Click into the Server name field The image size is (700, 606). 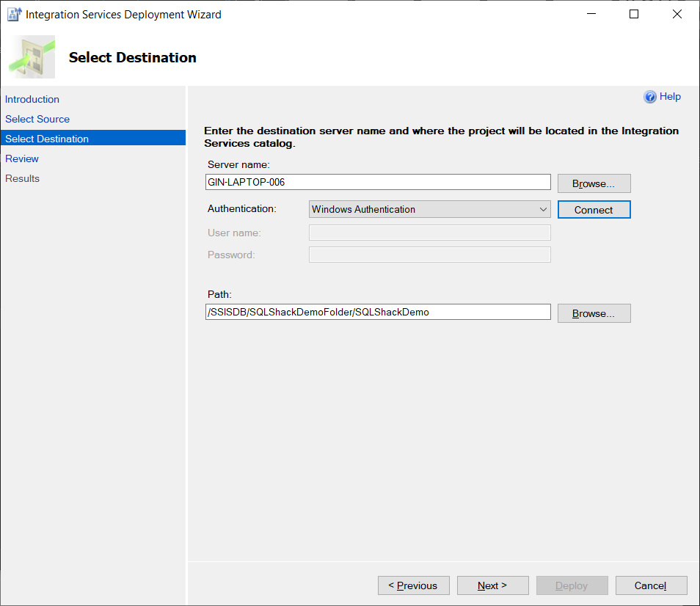tap(378, 182)
